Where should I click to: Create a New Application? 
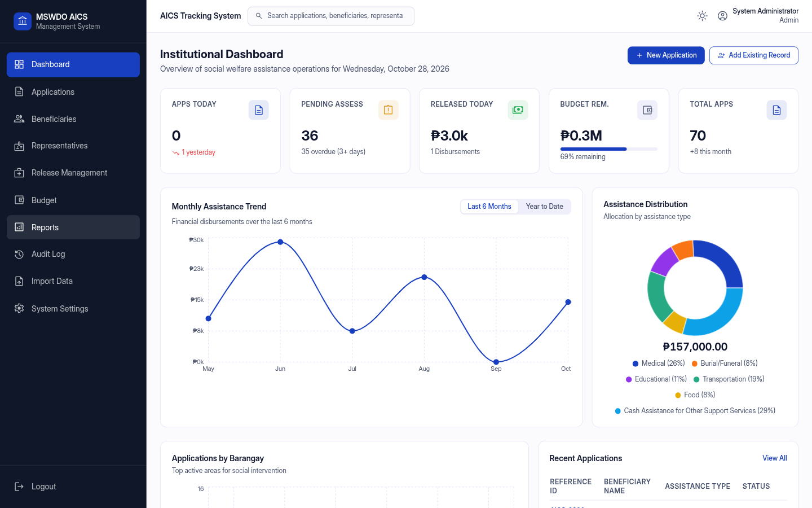pos(666,55)
